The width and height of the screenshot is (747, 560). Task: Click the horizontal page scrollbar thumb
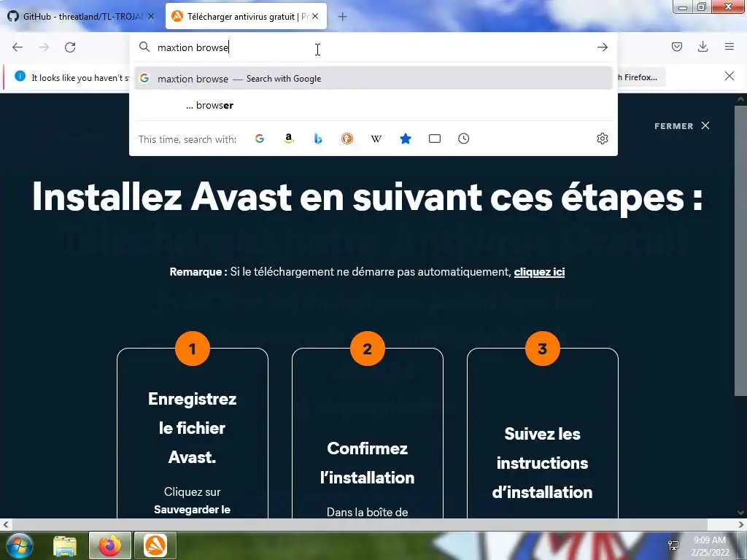tap(360, 525)
